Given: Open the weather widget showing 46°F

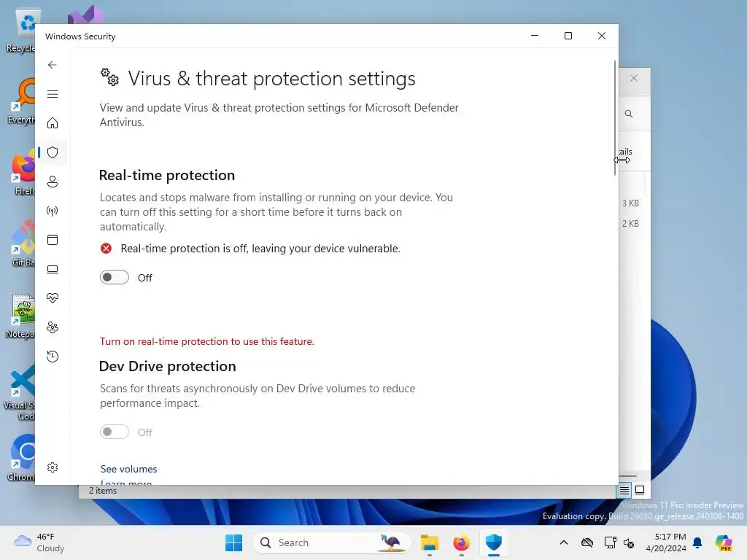Looking at the screenshot, I should (39, 542).
